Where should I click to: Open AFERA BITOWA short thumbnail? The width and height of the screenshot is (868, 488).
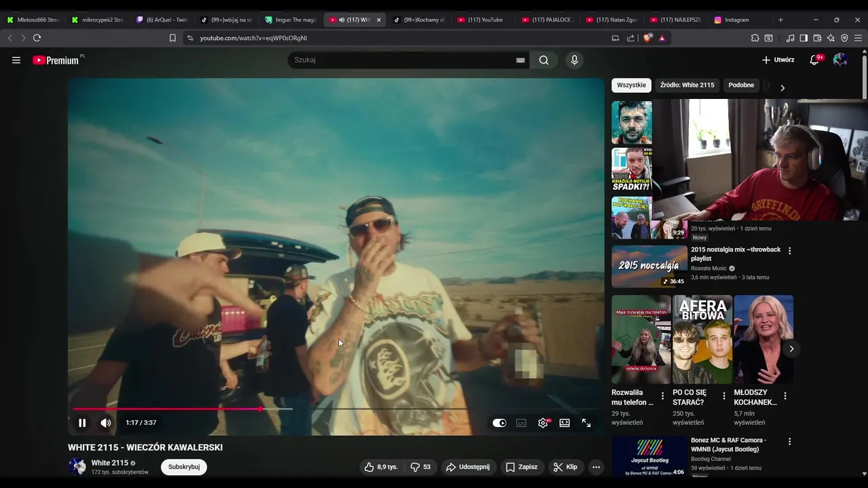click(x=702, y=340)
